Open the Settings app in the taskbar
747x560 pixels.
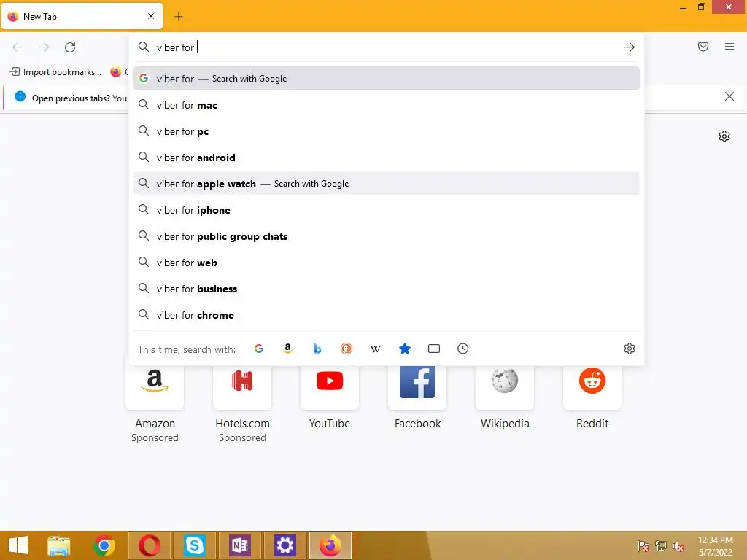click(285, 545)
